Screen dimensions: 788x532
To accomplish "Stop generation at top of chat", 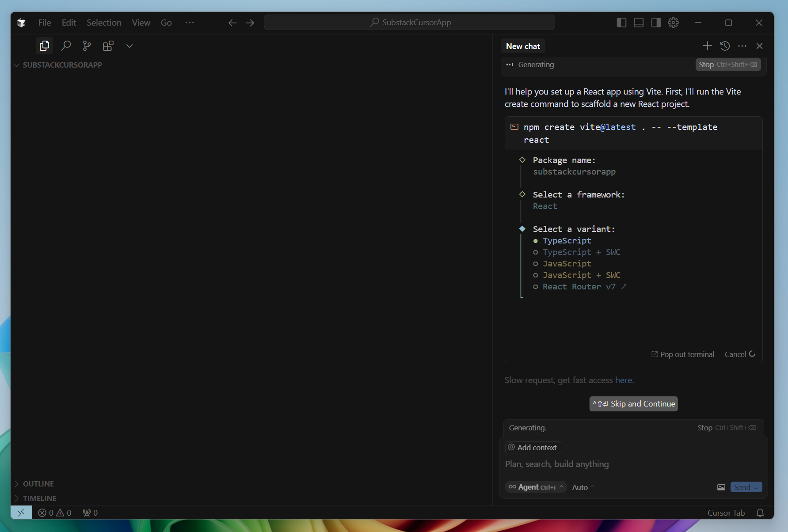I will pyautogui.click(x=728, y=65).
